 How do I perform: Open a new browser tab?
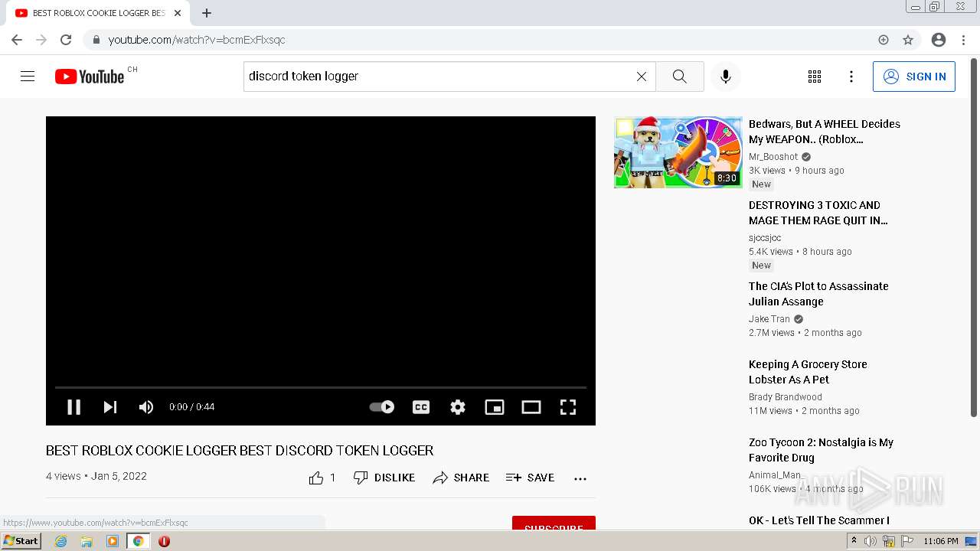[x=207, y=13]
